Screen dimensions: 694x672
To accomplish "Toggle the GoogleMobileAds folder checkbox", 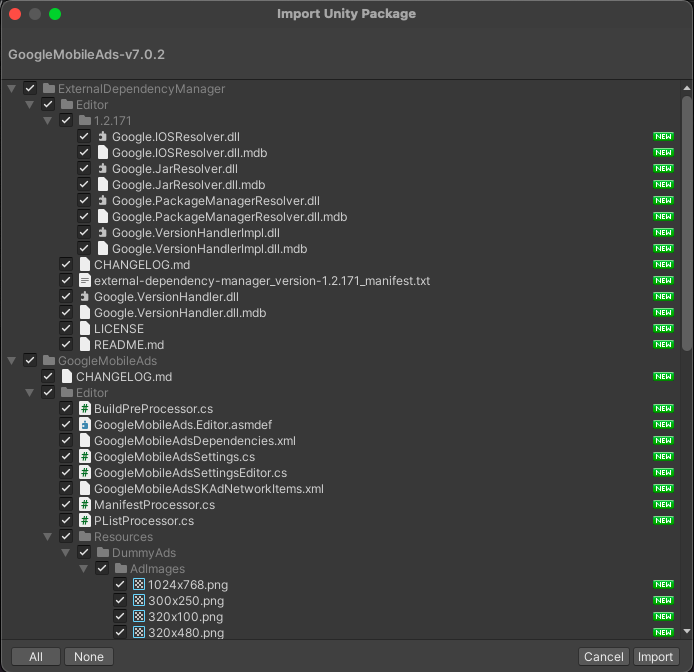I will [30, 360].
